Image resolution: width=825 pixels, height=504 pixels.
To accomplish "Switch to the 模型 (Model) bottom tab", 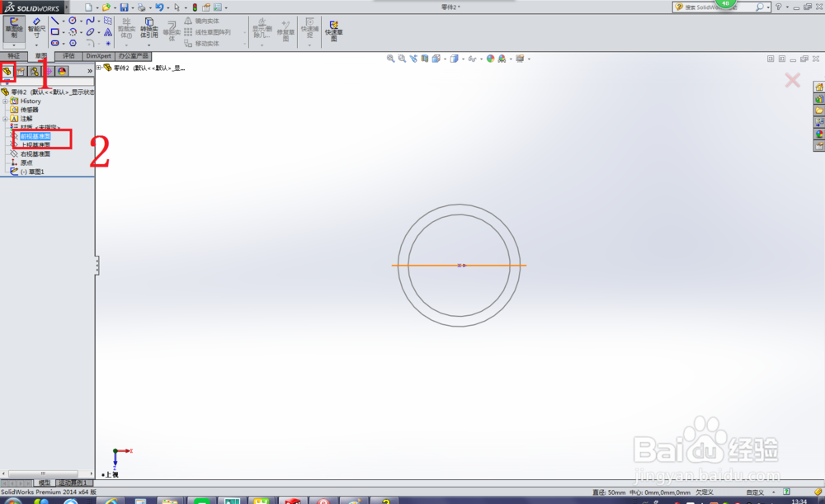I will tap(45, 483).
